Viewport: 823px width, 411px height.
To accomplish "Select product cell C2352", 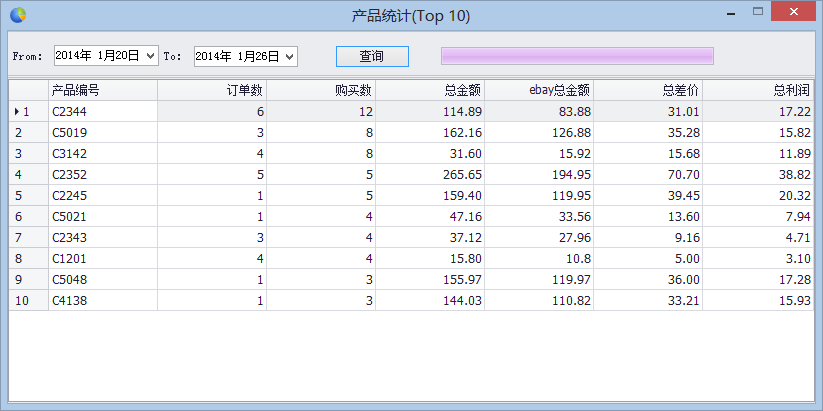I will (x=102, y=174).
